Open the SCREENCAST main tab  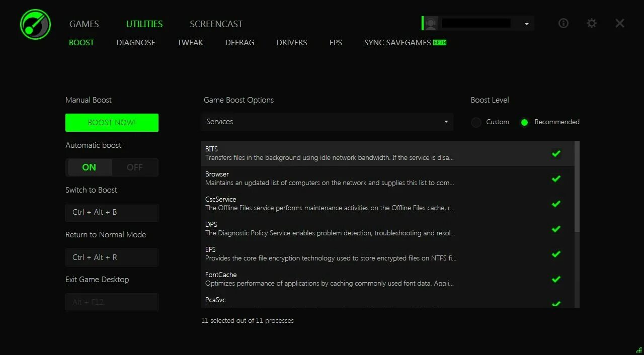[216, 24]
